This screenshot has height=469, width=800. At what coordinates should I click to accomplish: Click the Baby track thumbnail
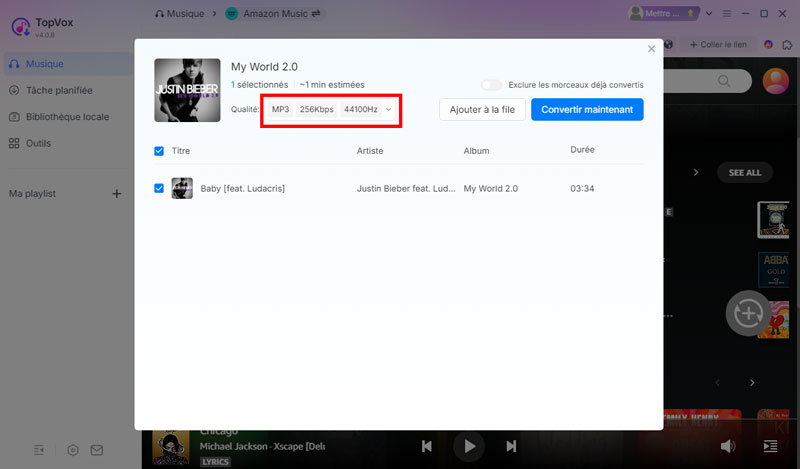(x=182, y=188)
